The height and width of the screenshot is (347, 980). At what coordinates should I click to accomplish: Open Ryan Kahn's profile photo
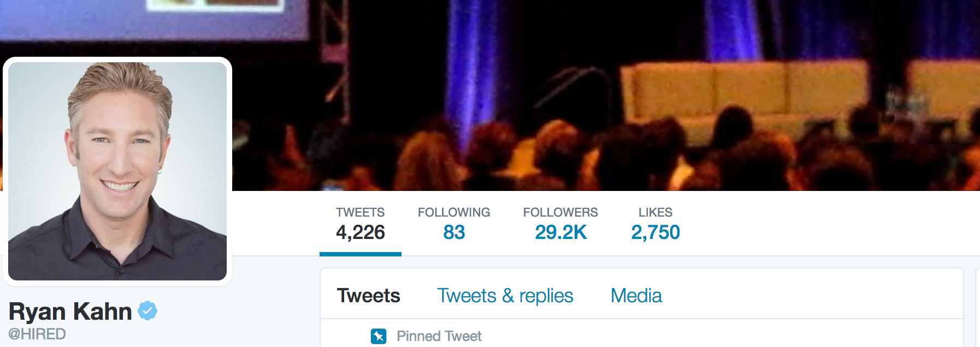pyautogui.click(x=117, y=171)
